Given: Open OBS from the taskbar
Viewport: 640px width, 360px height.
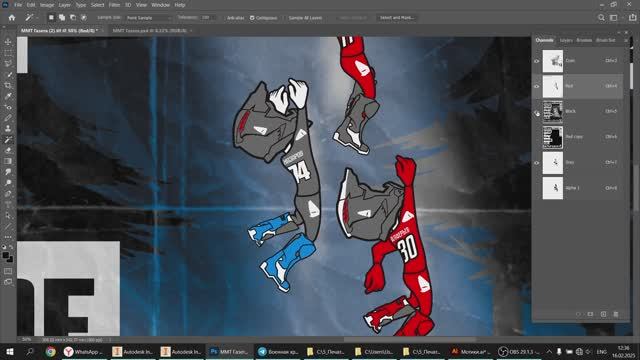Looking at the screenshot, I should [519, 351].
